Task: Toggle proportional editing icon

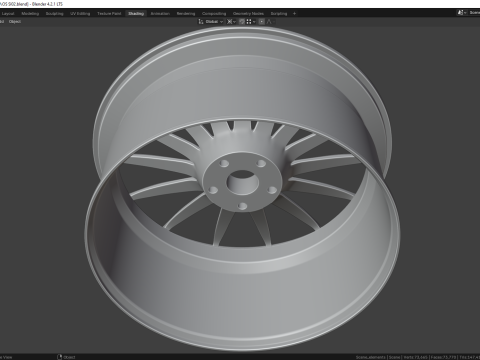Action: 262,22
